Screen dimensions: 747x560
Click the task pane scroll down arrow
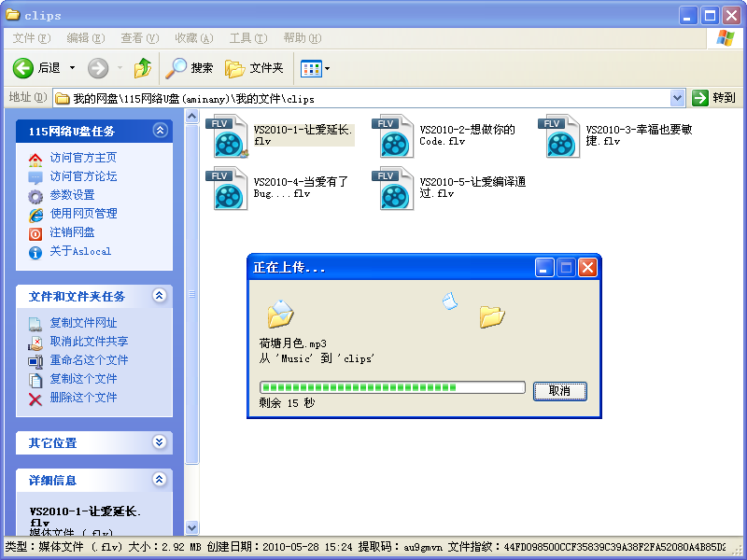(191, 527)
